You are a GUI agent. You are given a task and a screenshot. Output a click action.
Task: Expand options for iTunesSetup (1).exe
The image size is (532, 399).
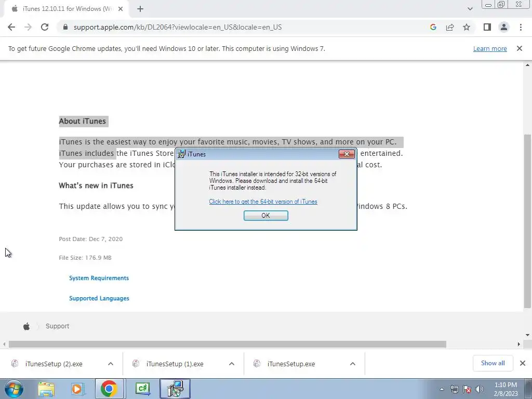click(232, 364)
